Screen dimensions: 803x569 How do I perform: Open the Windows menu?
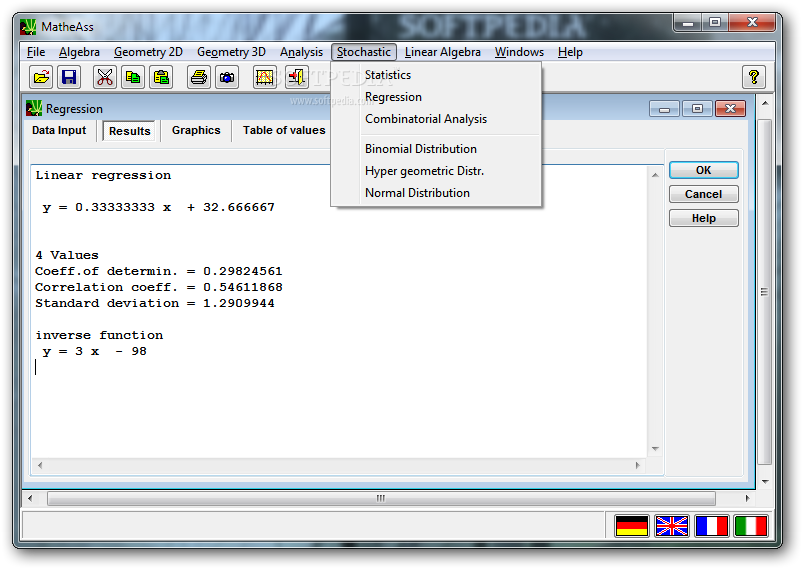point(519,52)
